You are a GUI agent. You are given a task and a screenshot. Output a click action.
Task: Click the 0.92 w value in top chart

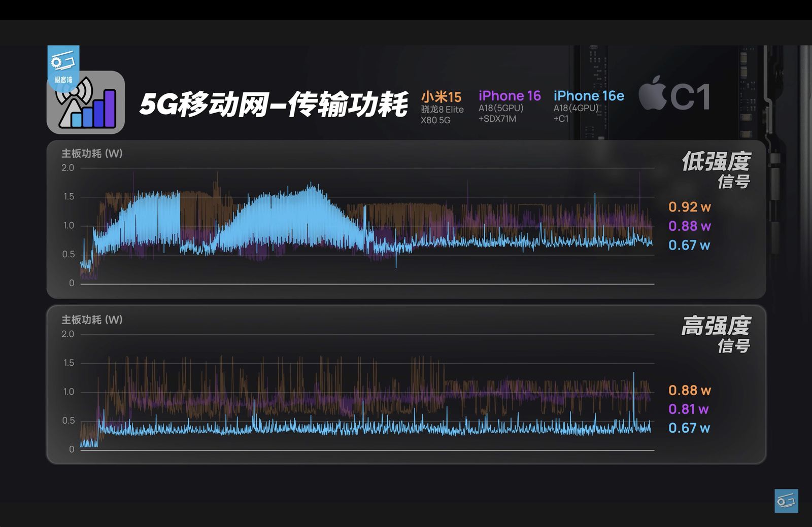point(690,207)
